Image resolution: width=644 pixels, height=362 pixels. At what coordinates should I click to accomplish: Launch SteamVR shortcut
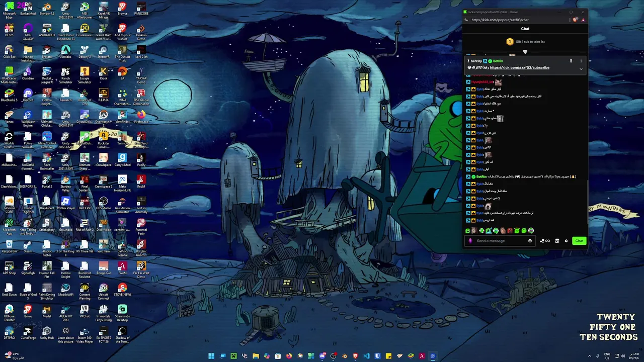pos(103,52)
